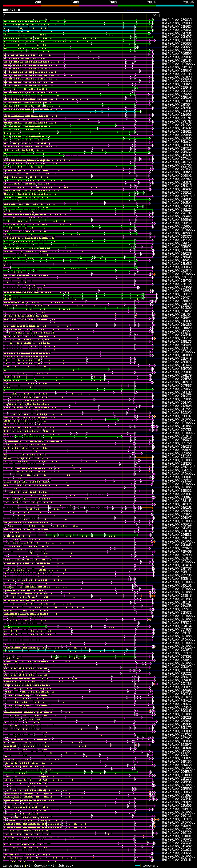Open the UniRef100_Q38913-2 isoform entry
197x868 pixels.
point(179,196)
